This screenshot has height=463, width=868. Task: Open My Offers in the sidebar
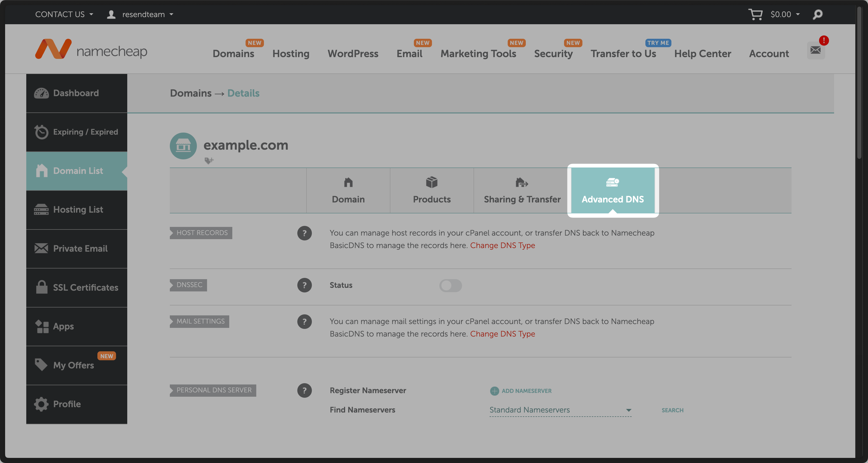pyautogui.click(x=77, y=365)
